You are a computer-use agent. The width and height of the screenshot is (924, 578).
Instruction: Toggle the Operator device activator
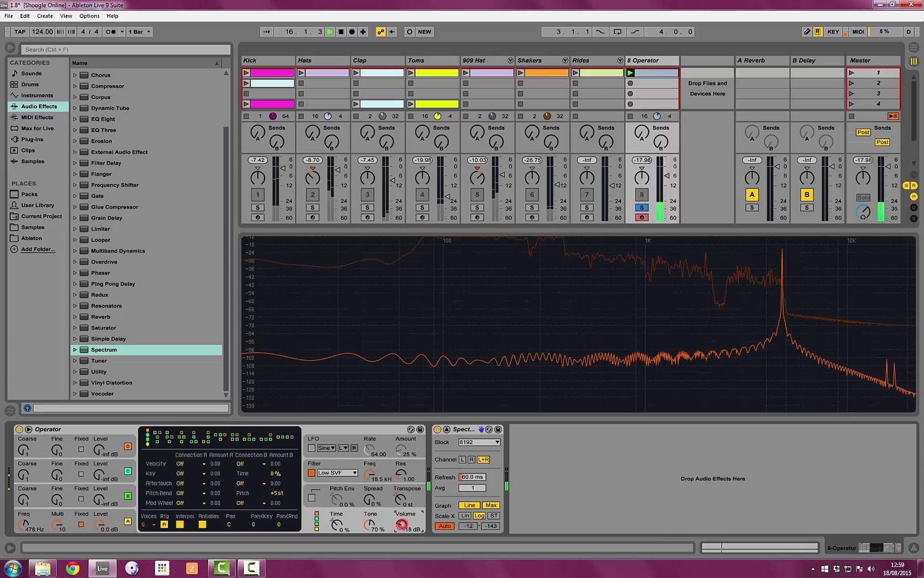tap(19, 429)
